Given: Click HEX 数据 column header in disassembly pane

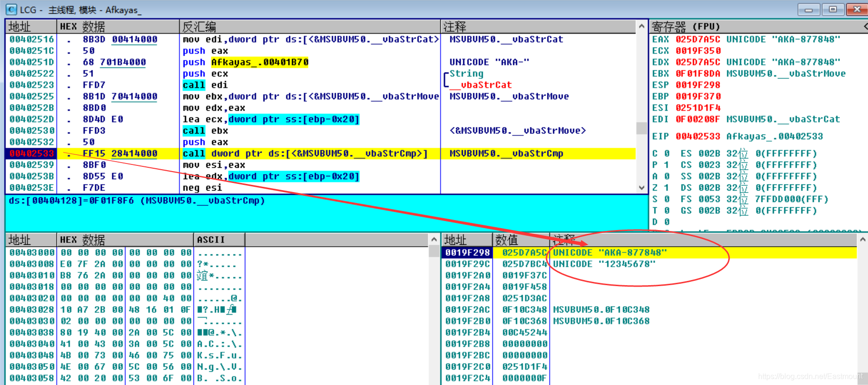Looking at the screenshot, I should pyautogui.click(x=118, y=27).
